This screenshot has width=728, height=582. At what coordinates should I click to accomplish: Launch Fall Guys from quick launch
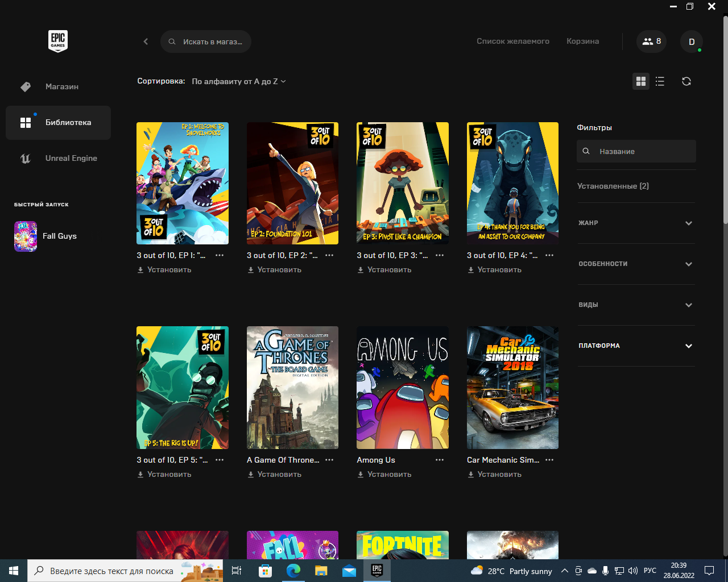pos(45,236)
